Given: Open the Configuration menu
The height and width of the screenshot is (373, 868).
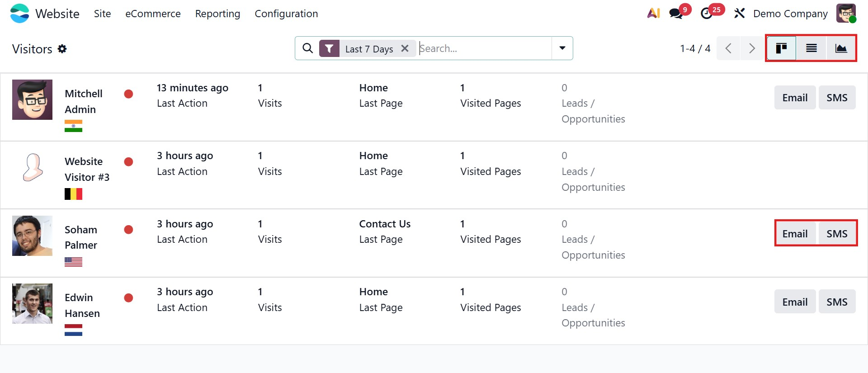Looking at the screenshot, I should pyautogui.click(x=286, y=14).
